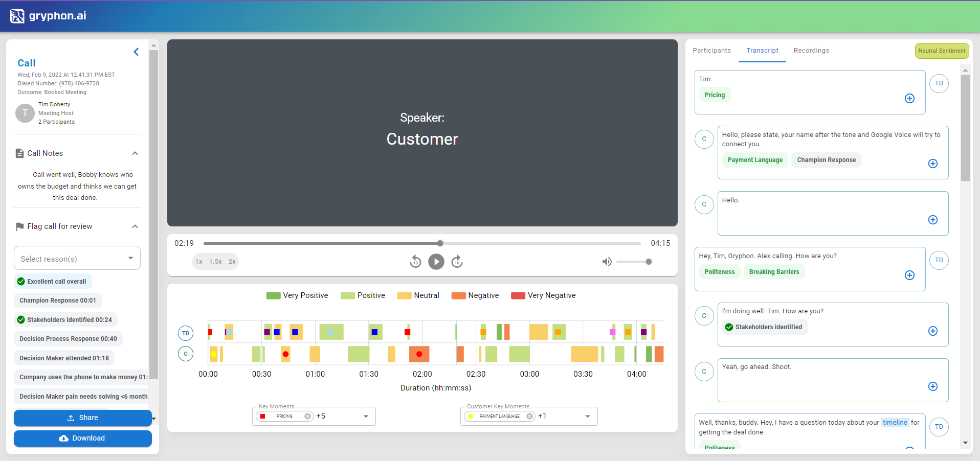
Task: Switch to the Recordings tab
Action: [x=811, y=51]
